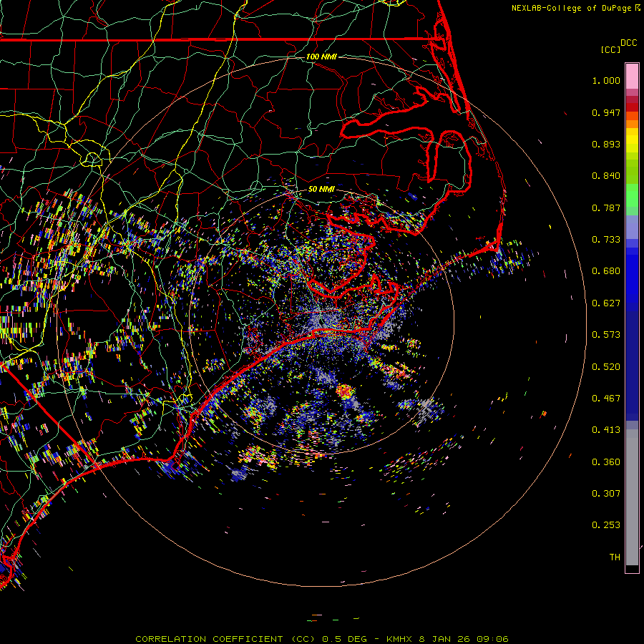The width and height of the screenshot is (644, 644).
Task: Select the 0.787 value on the color scale
Action: click(606, 208)
